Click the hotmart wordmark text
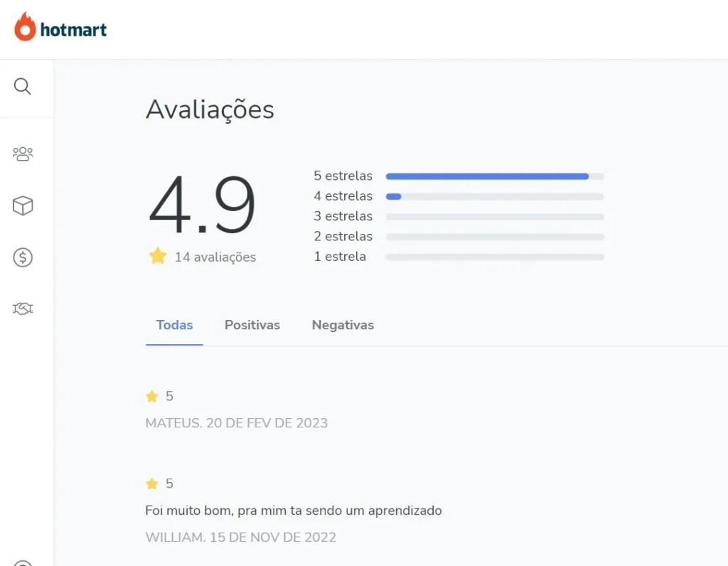 [73, 30]
